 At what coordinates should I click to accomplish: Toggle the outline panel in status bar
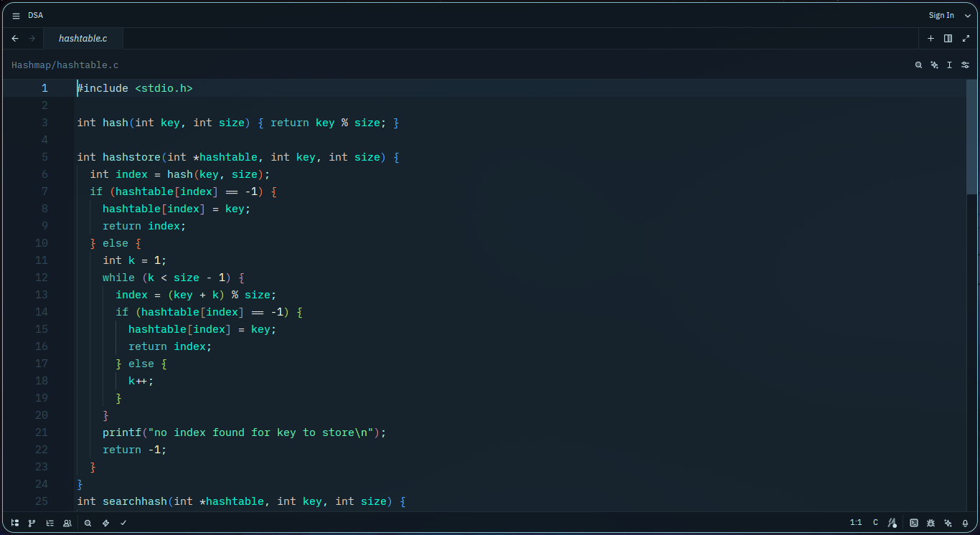tap(50, 524)
